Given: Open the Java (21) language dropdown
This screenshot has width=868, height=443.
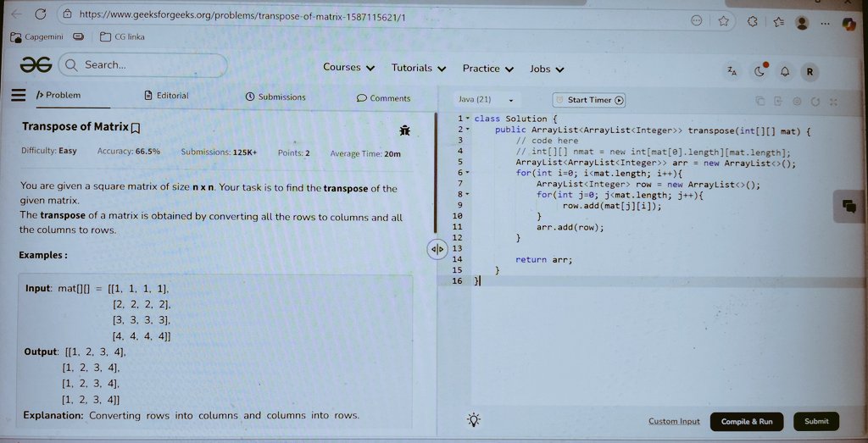Looking at the screenshot, I should tap(486, 100).
